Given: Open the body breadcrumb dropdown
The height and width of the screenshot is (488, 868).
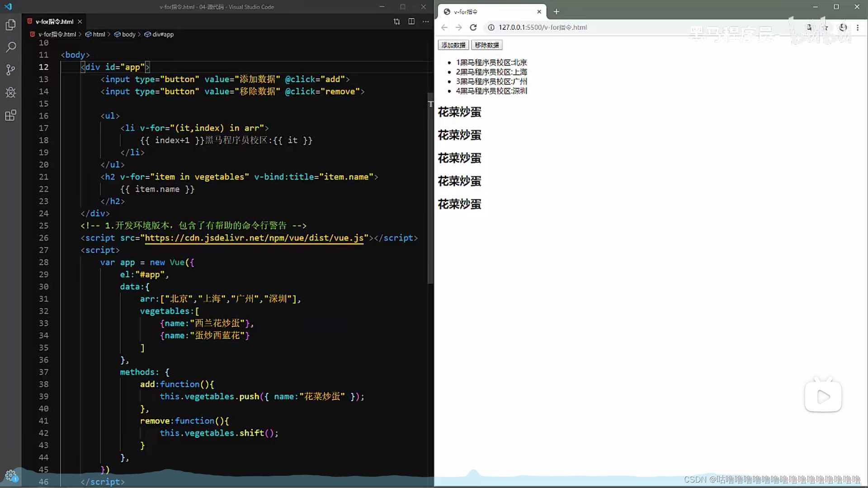Looking at the screenshot, I should (128, 34).
